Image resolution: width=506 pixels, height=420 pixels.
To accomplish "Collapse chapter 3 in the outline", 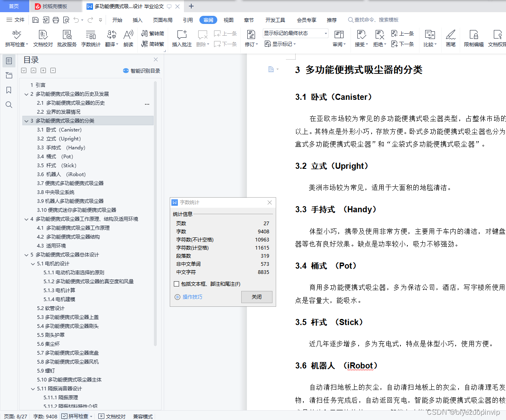I will pyautogui.click(x=26, y=121).
